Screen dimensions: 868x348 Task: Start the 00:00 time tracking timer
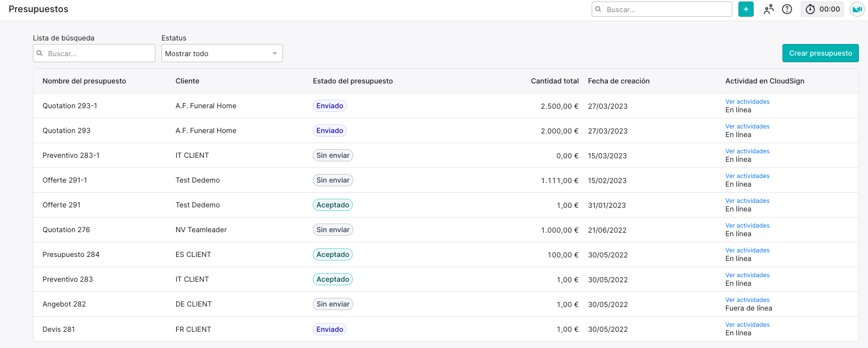(x=822, y=9)
